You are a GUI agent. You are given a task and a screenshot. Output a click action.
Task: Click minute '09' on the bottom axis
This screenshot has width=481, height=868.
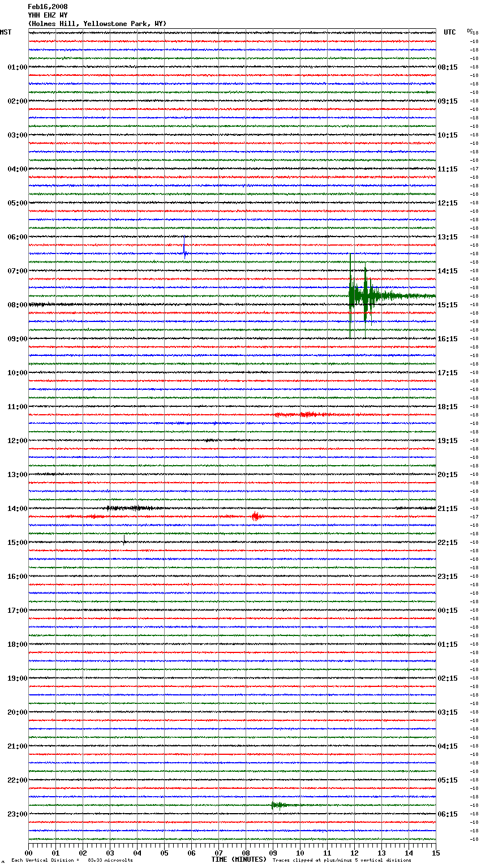click(x=273, y=853)
